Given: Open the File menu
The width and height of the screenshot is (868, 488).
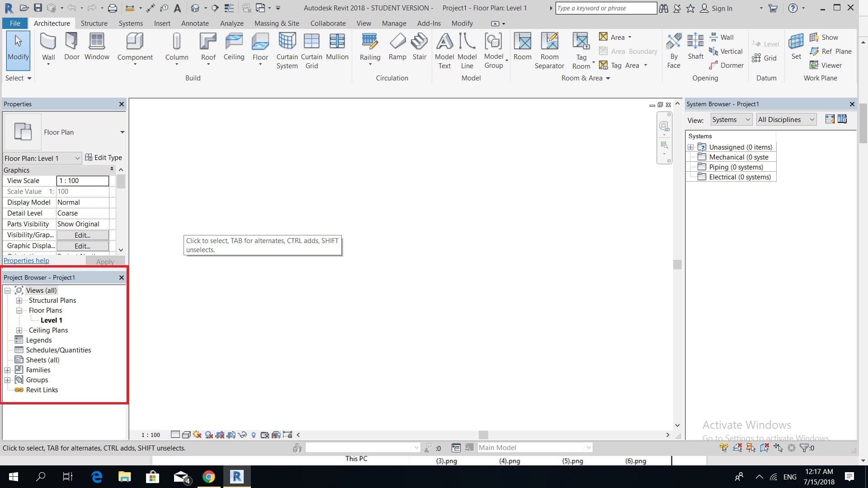Looking at the screenshot, I should pyautogui.click(x=14, y=23).
